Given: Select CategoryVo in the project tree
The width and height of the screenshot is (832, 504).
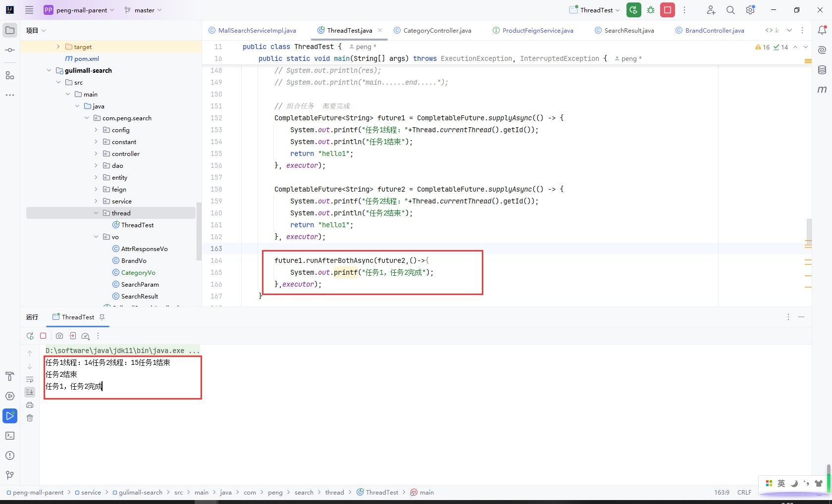Looking at the screenshot, I should (134, 272).
